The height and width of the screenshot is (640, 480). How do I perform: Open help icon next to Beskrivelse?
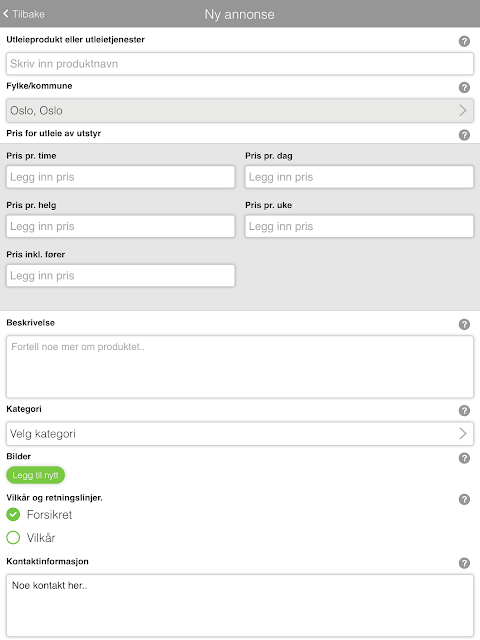pyautogui.click(x=464, y=324)
